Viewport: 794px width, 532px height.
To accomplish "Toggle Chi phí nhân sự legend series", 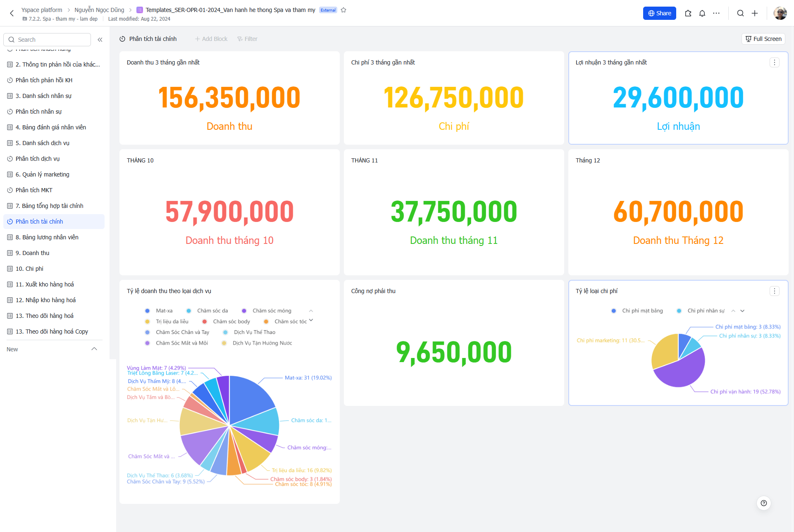I will pos(701,311).
